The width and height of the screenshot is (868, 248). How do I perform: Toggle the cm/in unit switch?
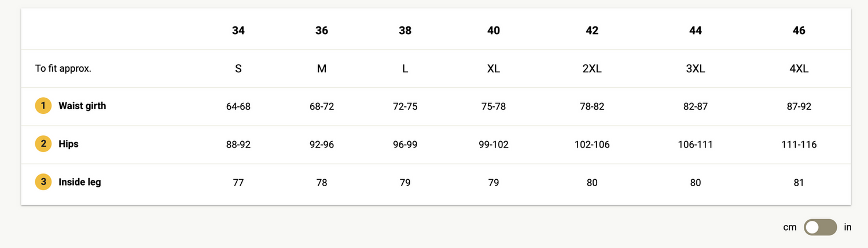click(821, 227)
